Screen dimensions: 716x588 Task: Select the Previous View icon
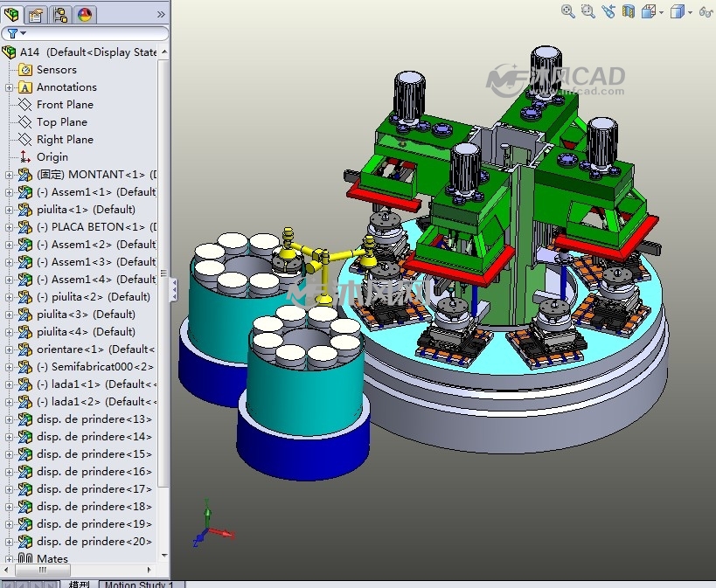pyautogui.click(x=608, y=11)
